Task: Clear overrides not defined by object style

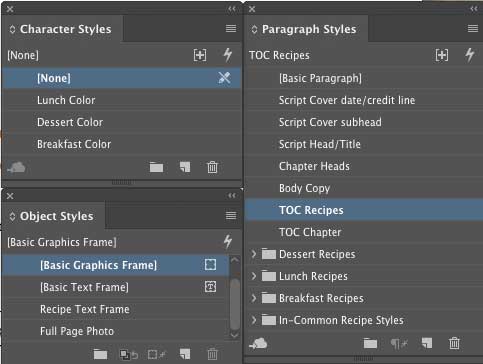Action: (x=129, y=354)
